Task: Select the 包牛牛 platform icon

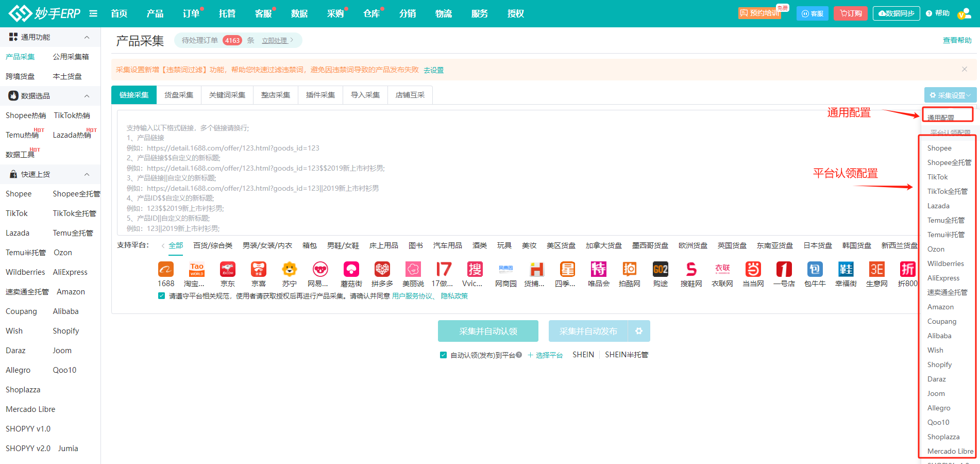Action: tap(815, 269)
